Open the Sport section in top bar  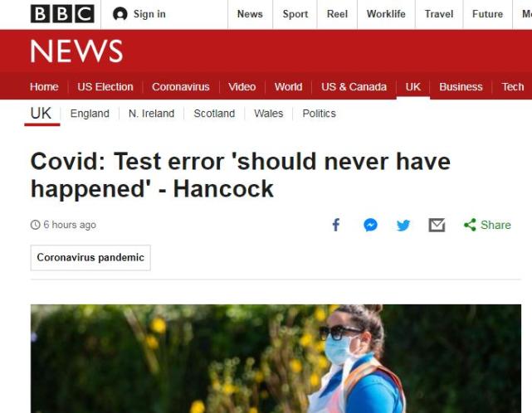pyautogui.click(x=295, y=14)
